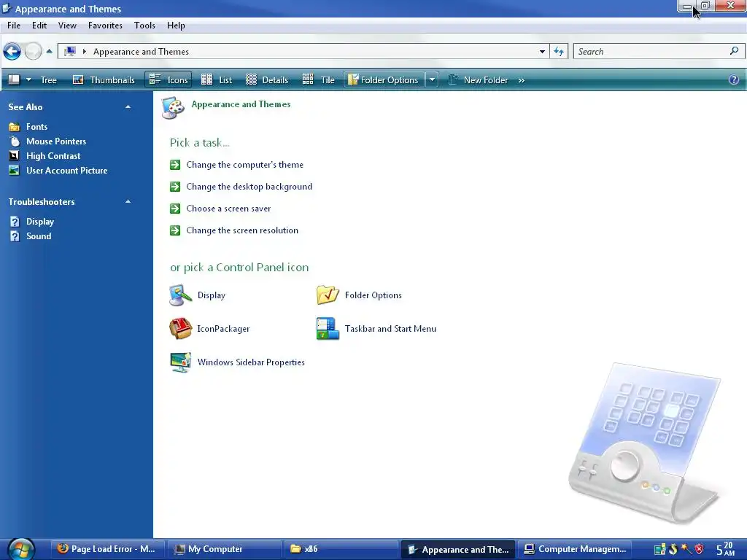Collapse the See Also section
Image resolution: width=747 pixels, height=560 pixels.
click(x=128, y=107)
